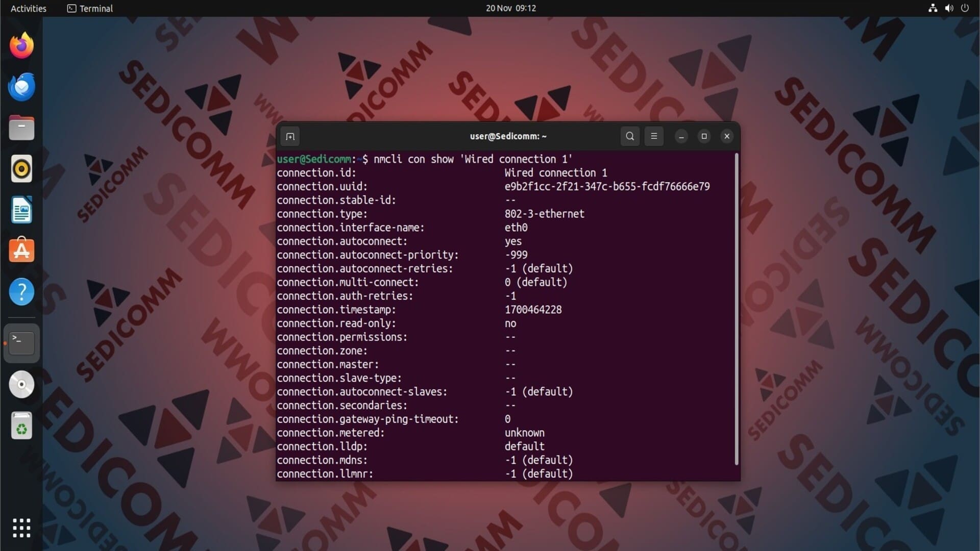Open the disc media dock icon

(21, 385)
